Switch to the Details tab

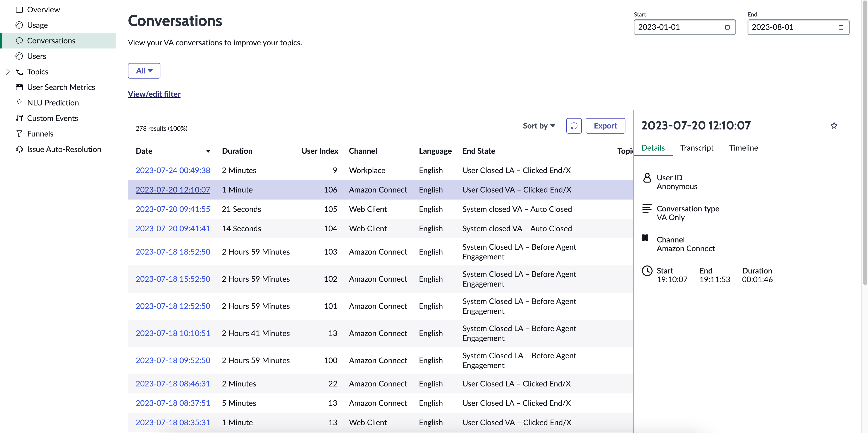click(653, 148)
